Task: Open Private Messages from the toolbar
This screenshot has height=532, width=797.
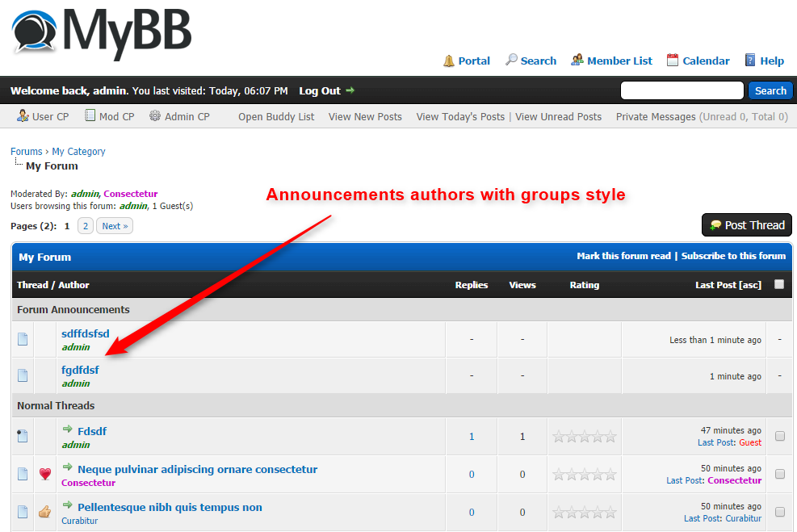Action: click(655, 116)
